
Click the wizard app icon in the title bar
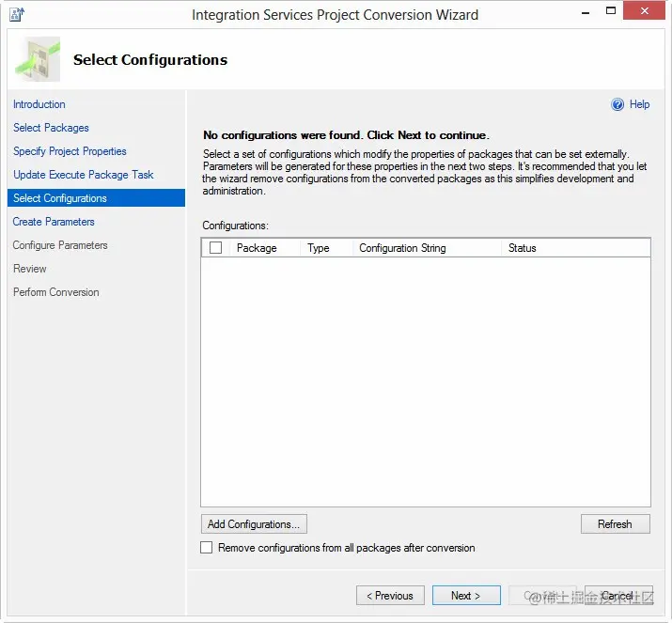(17, 14)
